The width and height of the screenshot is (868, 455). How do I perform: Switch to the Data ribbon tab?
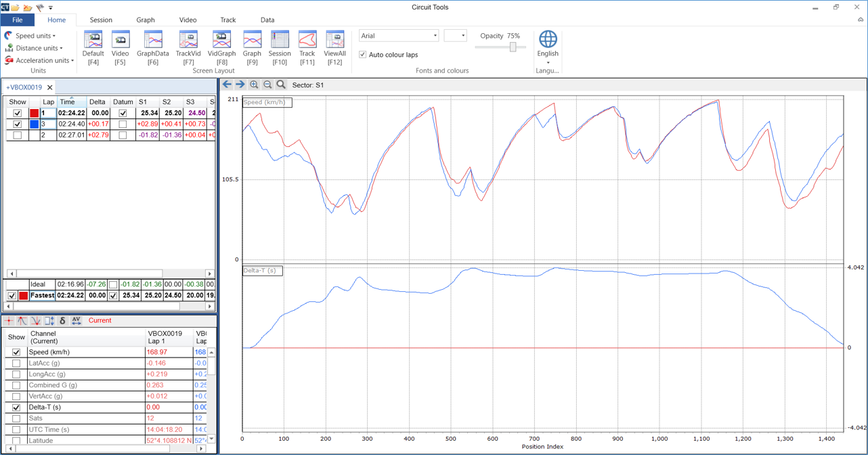coord(267,20)
